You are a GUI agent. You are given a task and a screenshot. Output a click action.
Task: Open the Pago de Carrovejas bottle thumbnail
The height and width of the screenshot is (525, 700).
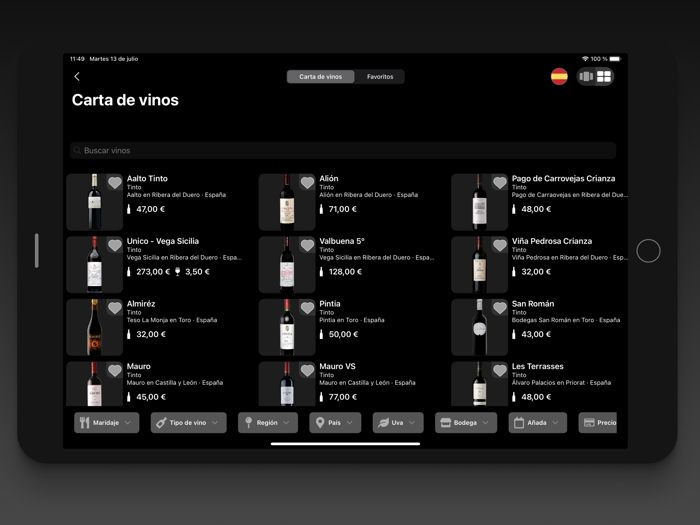point(479,202)
